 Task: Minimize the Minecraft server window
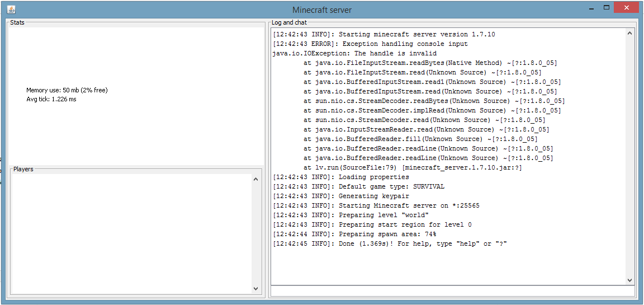591,8
